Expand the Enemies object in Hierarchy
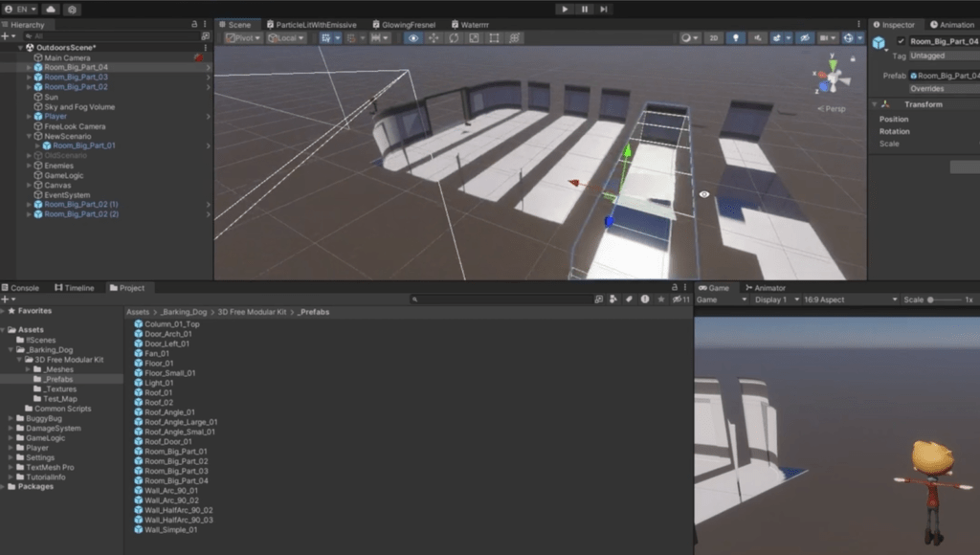 click(29, 166)
